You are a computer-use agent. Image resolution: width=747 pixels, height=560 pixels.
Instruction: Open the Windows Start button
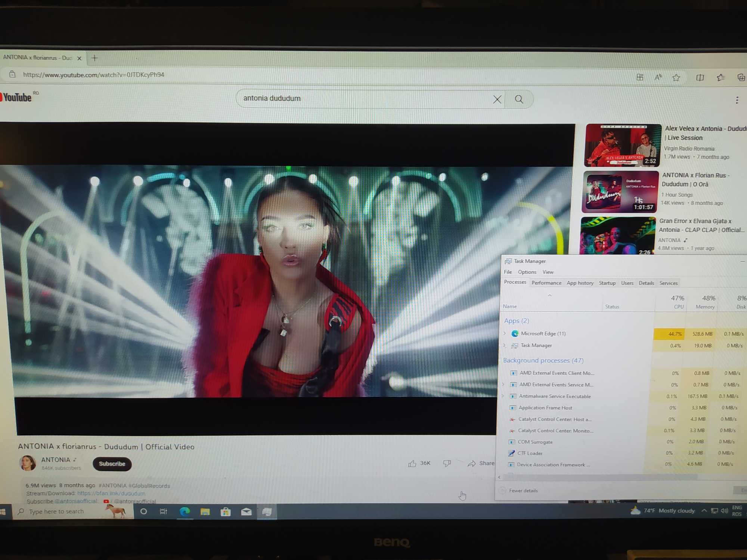(3, 511)
